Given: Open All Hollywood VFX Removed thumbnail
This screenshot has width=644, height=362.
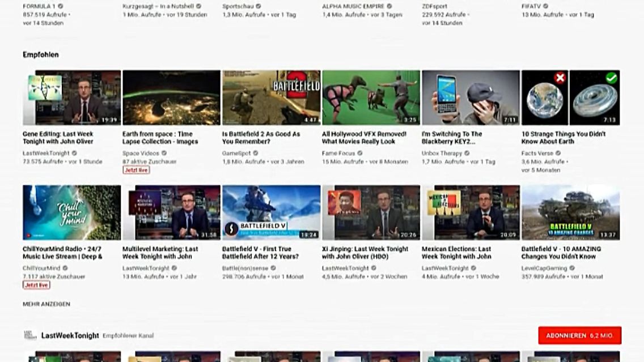Looking at the screenshot, I should 371,97.
